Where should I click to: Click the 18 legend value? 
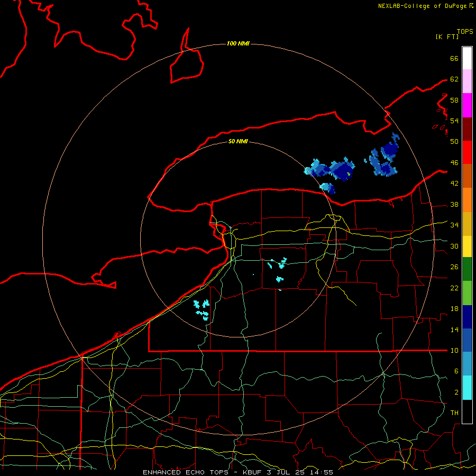tap(454, 309)
